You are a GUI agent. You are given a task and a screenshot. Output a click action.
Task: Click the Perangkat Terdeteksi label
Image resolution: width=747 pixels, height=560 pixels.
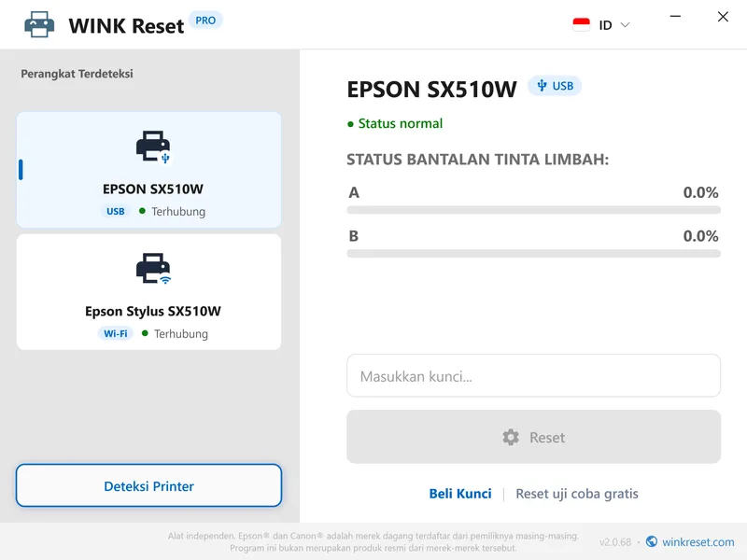77,74
